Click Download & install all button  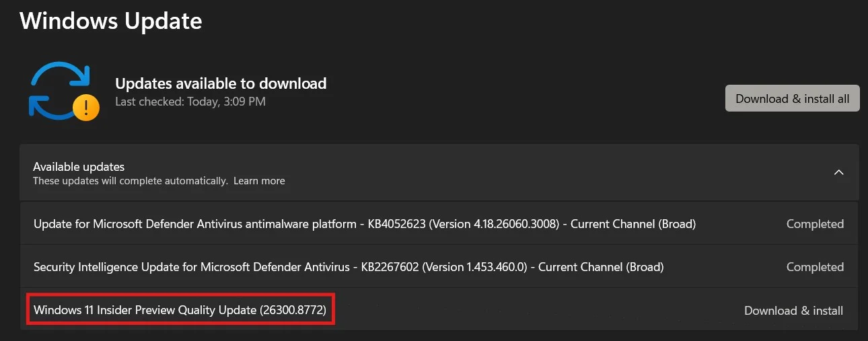pos(792,98)
